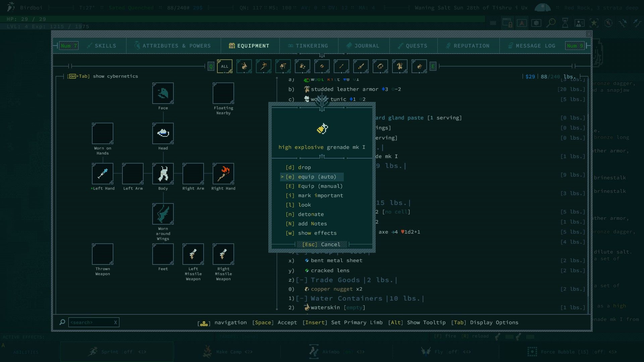Click the [Esc] Cancel button
This screenshot has width=644, height=362.
point(322,244)
